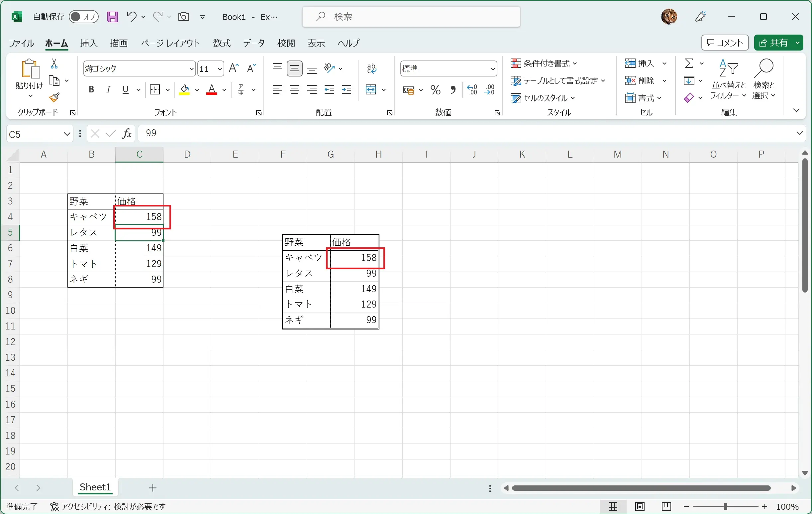The height and width of the screenshot is (514, 812).
Task: Select the Format Painter brush
Action: tap(54, 97)
